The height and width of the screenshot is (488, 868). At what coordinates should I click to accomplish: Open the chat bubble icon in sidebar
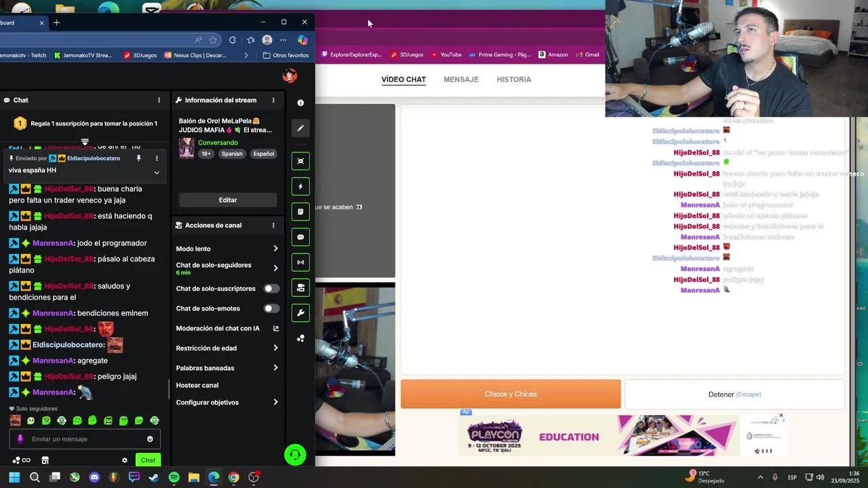pos(300,237)
